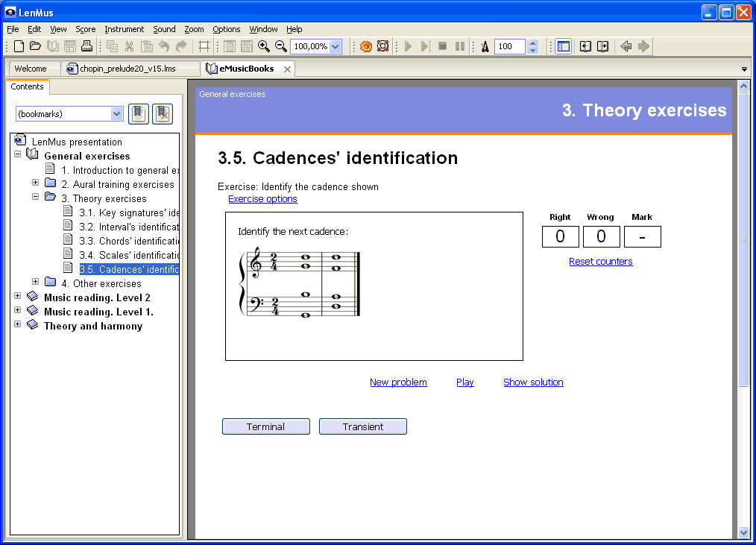Viewport: 756px width, 545px height.
Task: Zoom in with the magnifier plus icon
Action: point(264,46)
